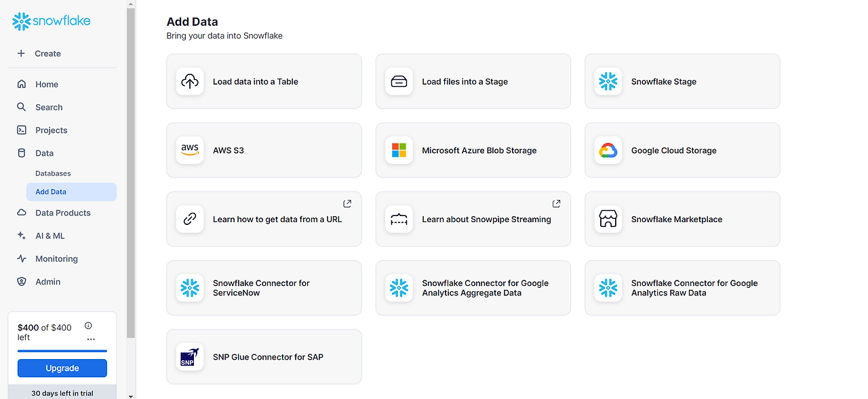
Task: Click the Snowpipe Streaming pipe icon
Action: tap(399, 219)
